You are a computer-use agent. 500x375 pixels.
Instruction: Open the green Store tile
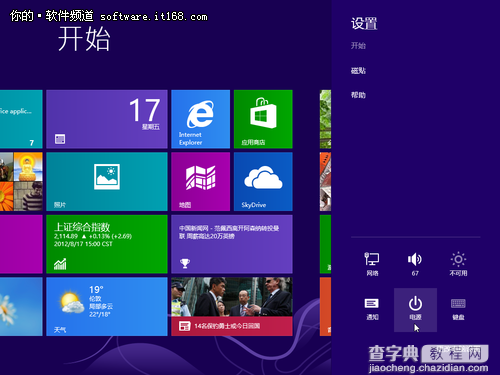[263, 119]
